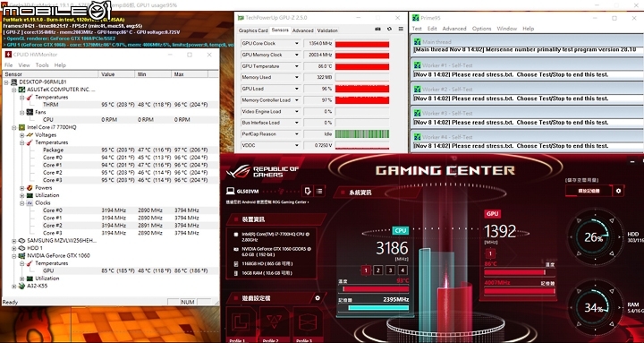Click the Sensor column header in HWMonitor
Viewport: 644px width, 343px height.
[x=50, y=74]
